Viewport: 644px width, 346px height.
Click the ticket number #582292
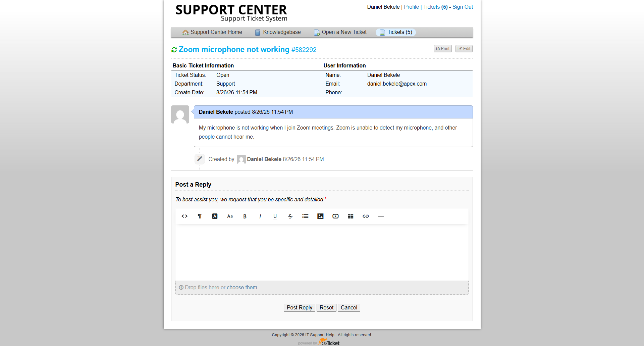click(x=304, y=50)
